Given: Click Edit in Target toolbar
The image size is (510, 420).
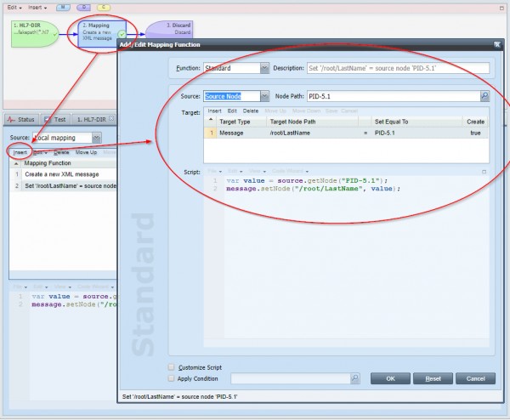Looking at the screenshot, I should (x=232, y=111).
